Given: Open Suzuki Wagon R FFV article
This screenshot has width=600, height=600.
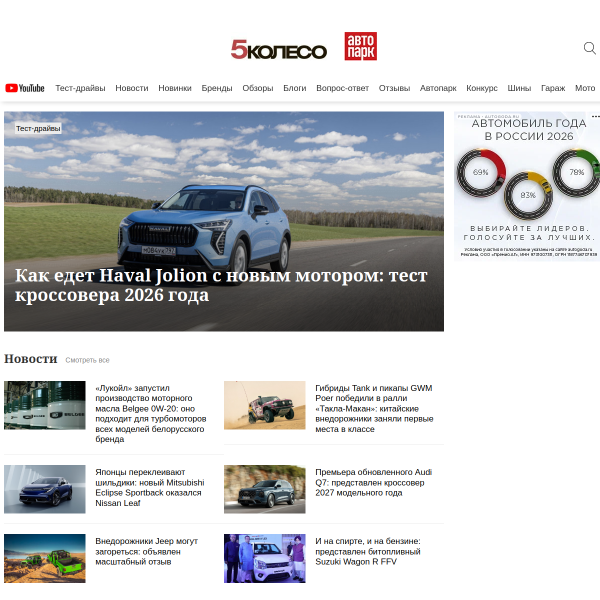Looking at the screenshot, I should pyautogui.click(x=368, y=551).
